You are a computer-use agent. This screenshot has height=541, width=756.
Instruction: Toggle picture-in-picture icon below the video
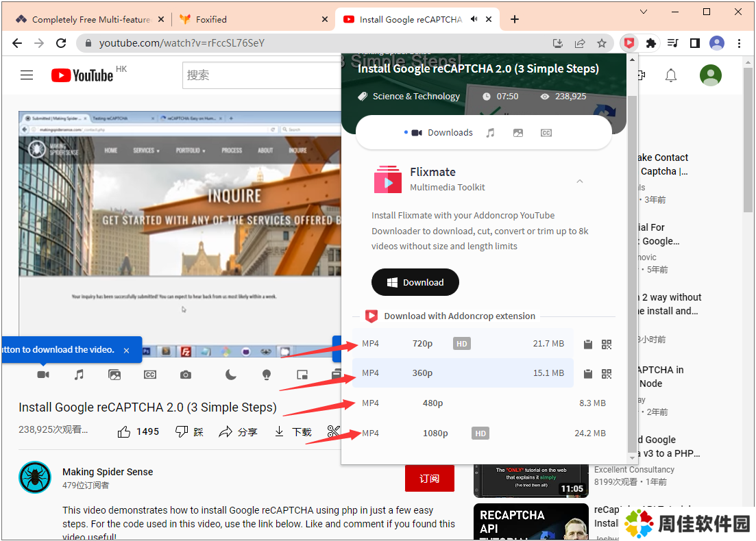302,375
